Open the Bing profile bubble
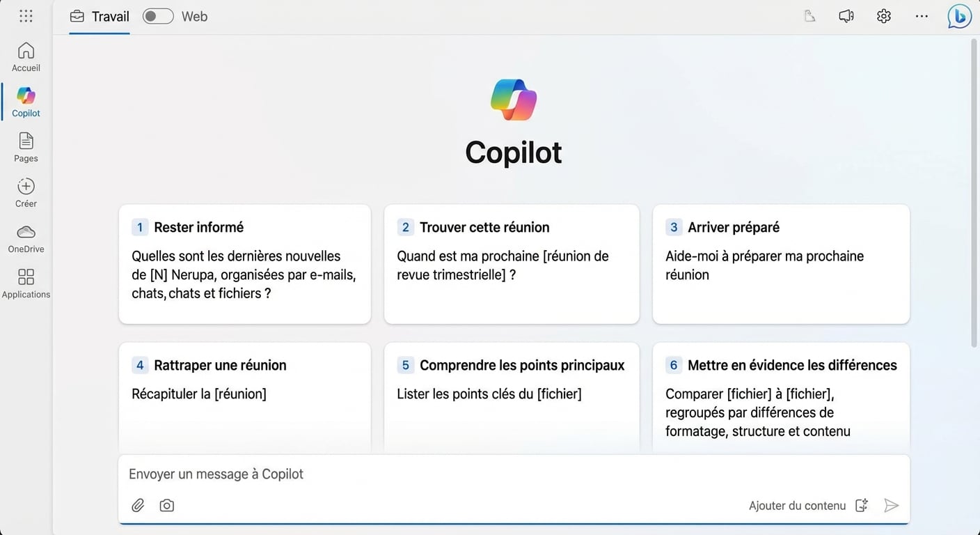980x535 pixels. 959,15
